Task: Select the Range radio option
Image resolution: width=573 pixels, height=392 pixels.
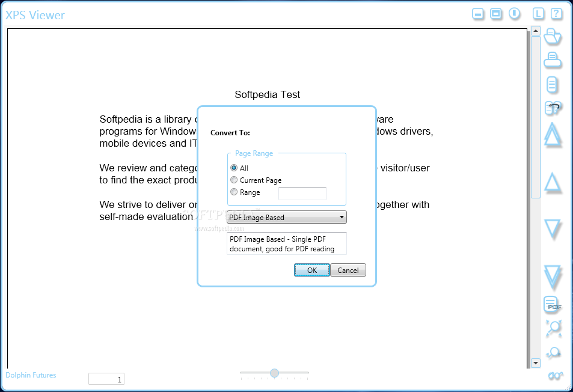Action: point(245,192)
